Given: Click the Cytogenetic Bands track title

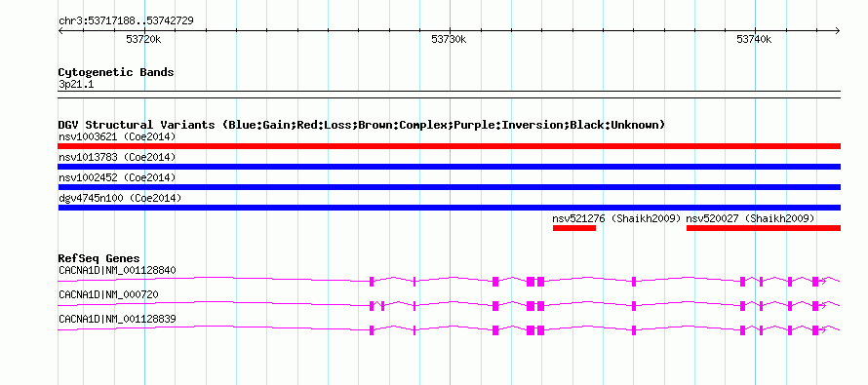Looking at the screenshot, I should tap(116, 72).
